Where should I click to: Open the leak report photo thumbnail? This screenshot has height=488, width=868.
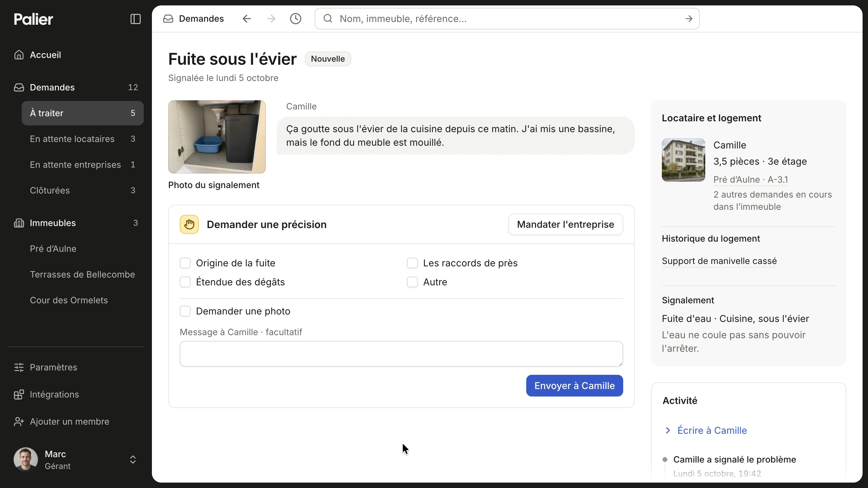pyautogui.click(x=217, y=137)
